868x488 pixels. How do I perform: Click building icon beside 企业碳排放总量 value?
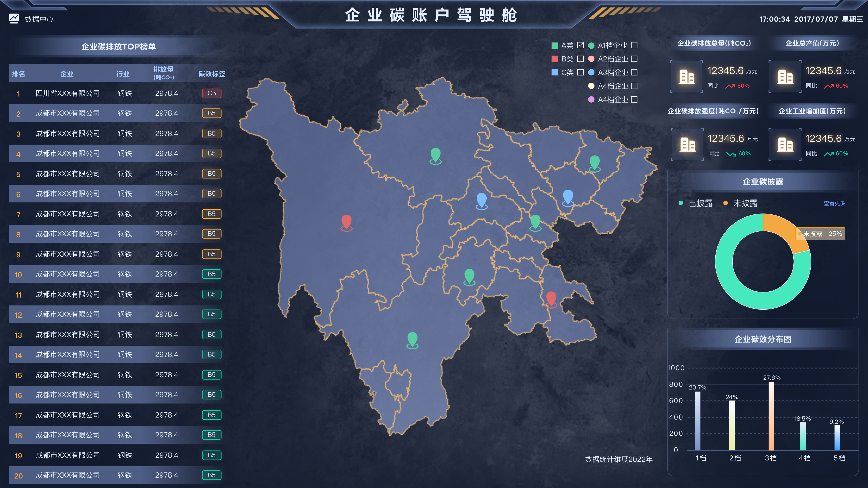686,77
